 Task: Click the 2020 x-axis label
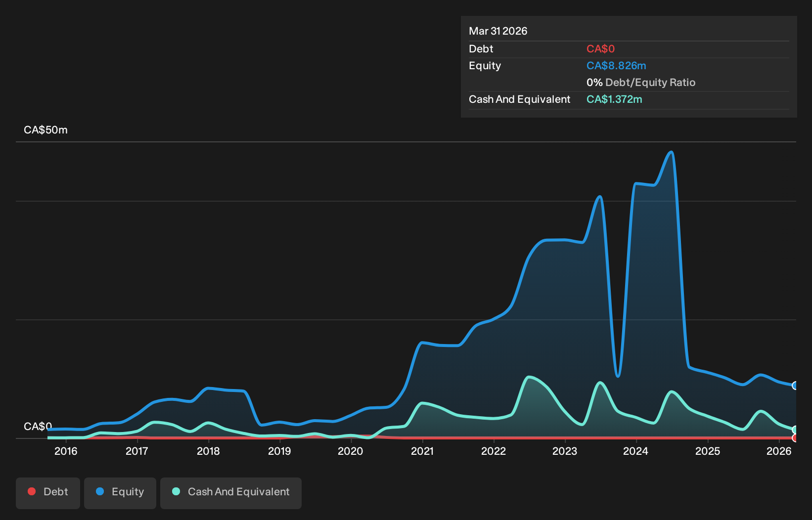[x=351, y=451]
